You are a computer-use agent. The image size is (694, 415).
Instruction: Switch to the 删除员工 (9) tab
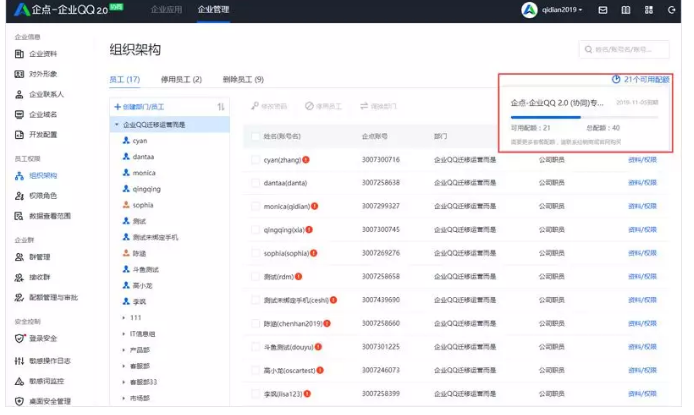click(x=243, y=80)
